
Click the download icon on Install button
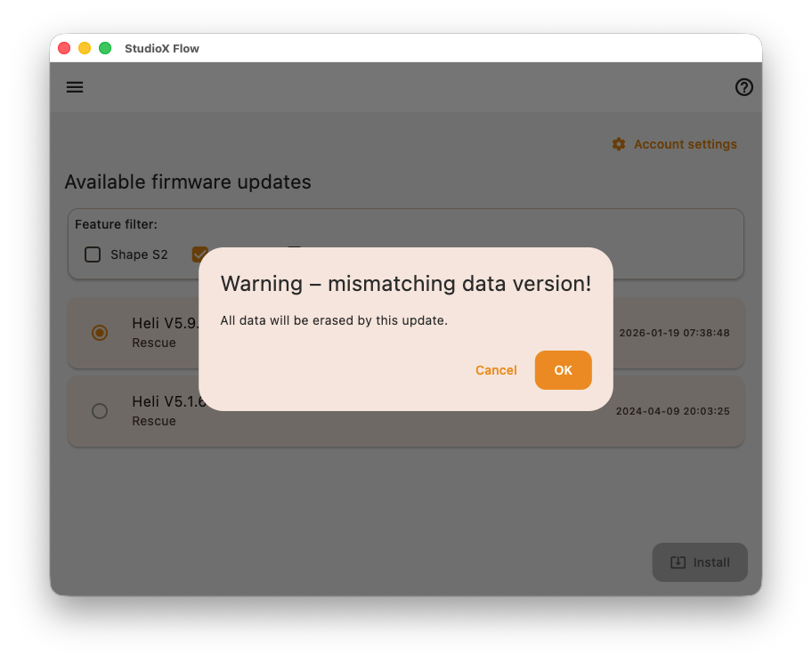click(678, 562)
